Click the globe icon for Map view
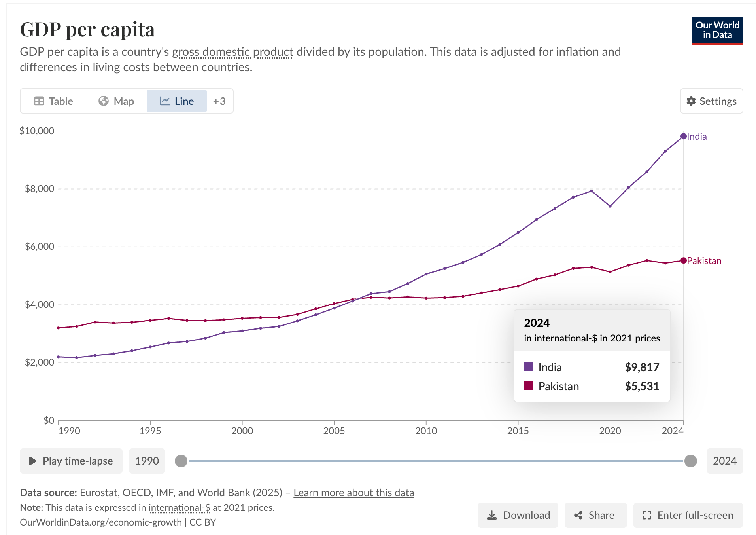 [104, 101]
